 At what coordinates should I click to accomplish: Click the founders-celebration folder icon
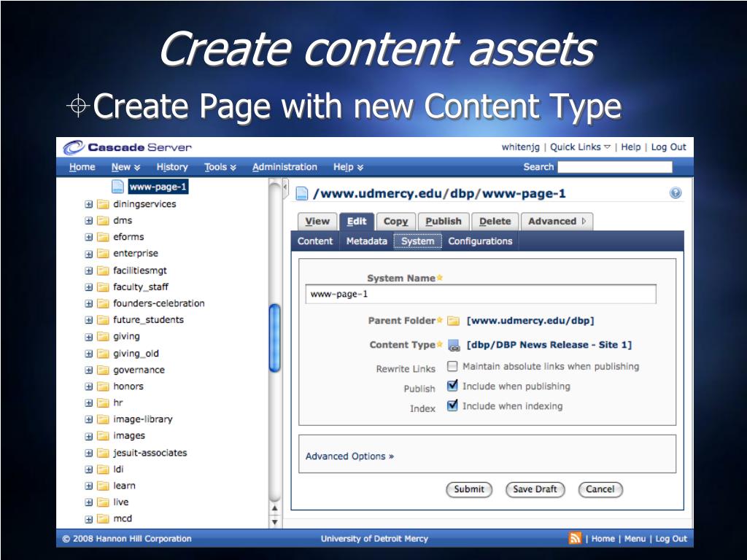(103, 303)
